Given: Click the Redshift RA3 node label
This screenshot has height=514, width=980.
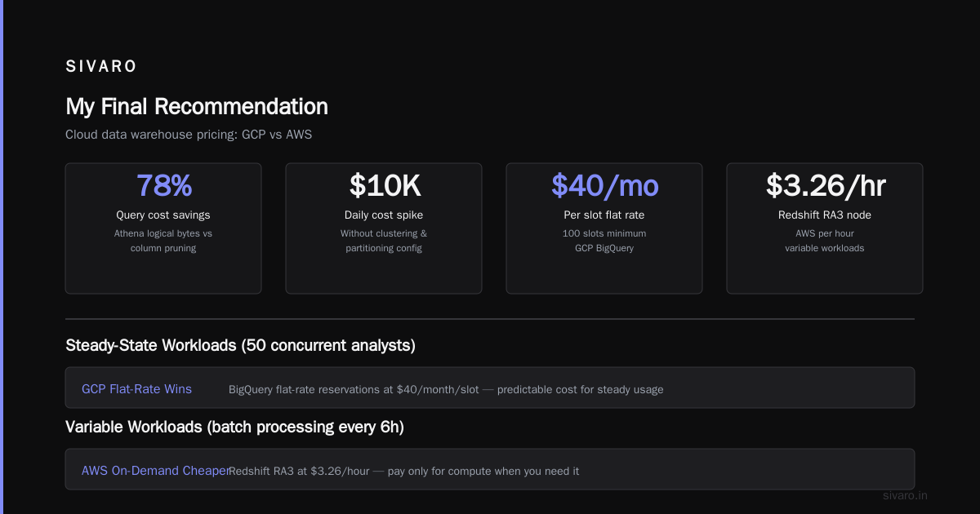Looking at the screenshot, I should click(x=825, y=215).
